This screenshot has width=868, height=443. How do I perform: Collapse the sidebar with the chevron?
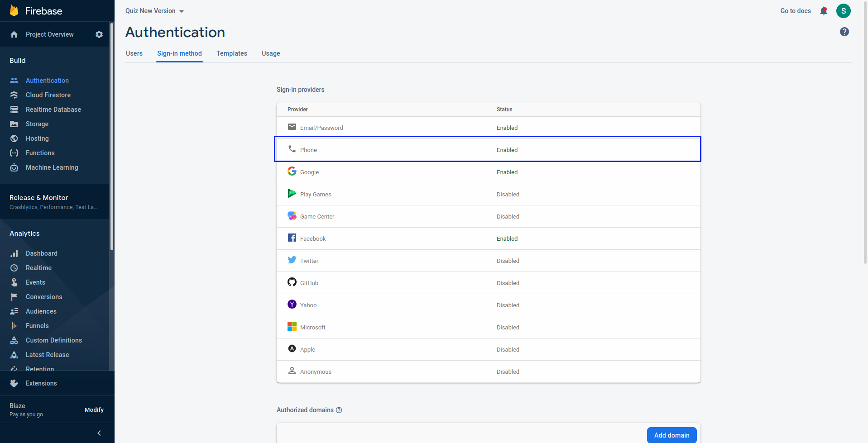pos(99,433)
